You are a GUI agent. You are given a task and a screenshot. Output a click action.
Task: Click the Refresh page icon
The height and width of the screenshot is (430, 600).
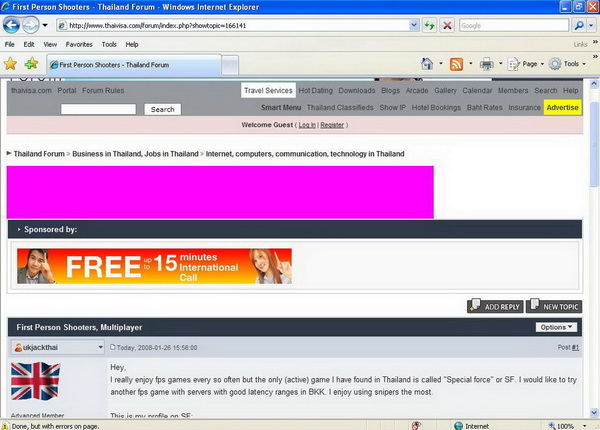point(429,26)
